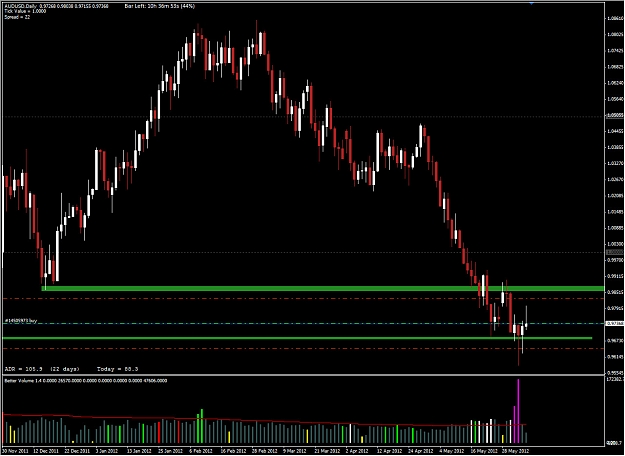Click the upper orange dashed level line

(303, 299)
